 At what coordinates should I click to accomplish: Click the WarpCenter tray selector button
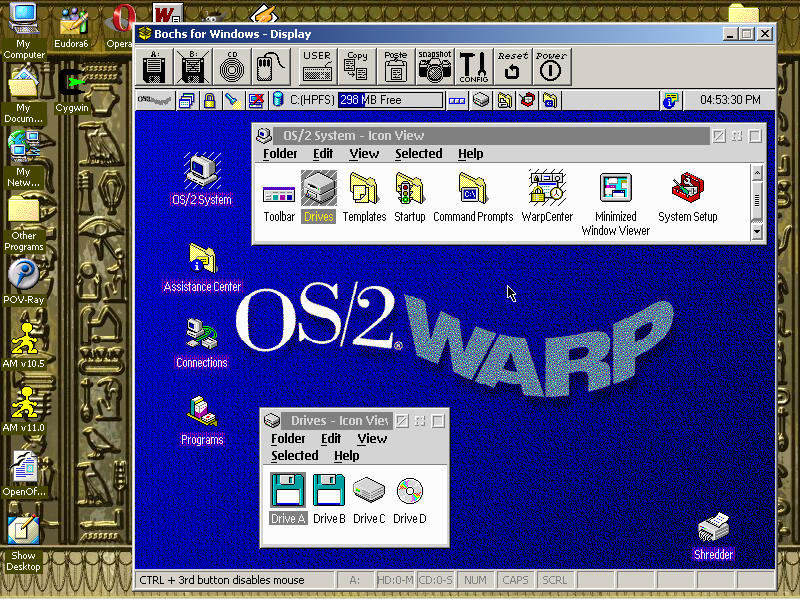457,101
